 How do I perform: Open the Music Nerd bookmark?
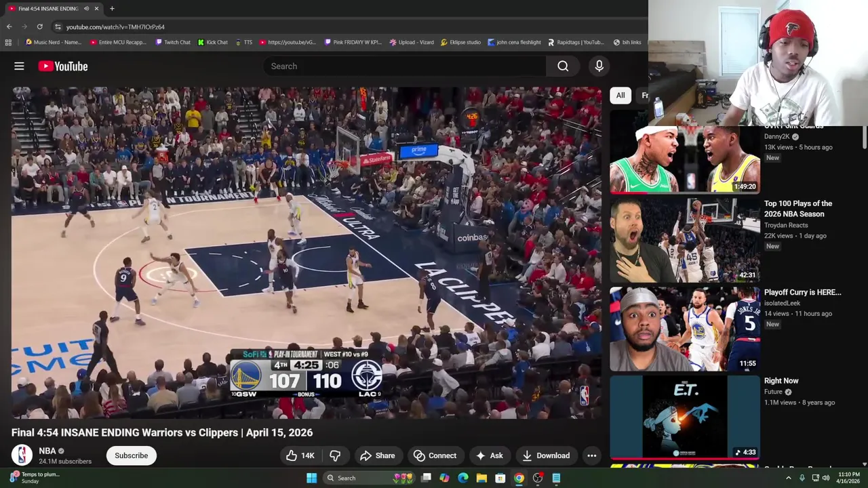pyautogui.click(x=53, y=42)
